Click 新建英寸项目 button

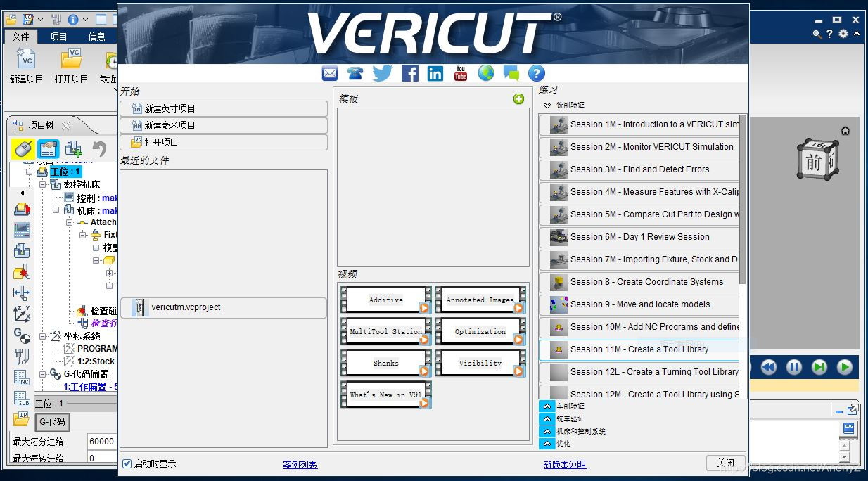pyautogui.click(x=224, y=108)
